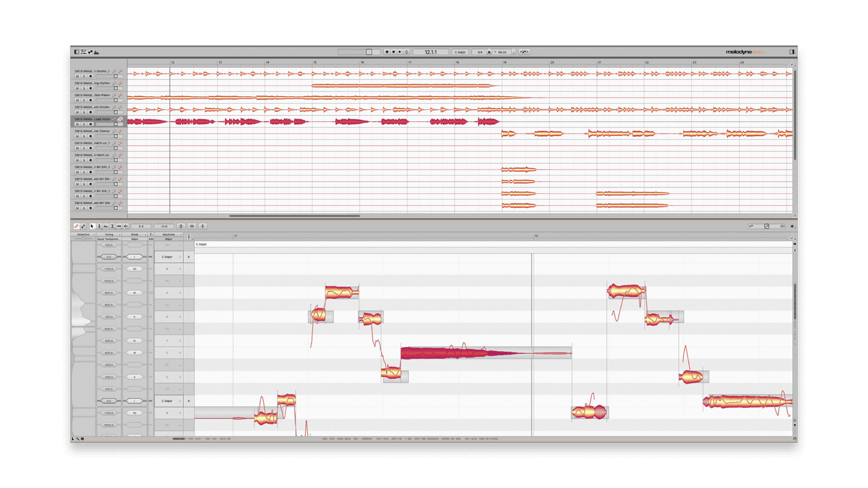
Task: Mute the Chorus track
Action: click(x=77, y=136)
